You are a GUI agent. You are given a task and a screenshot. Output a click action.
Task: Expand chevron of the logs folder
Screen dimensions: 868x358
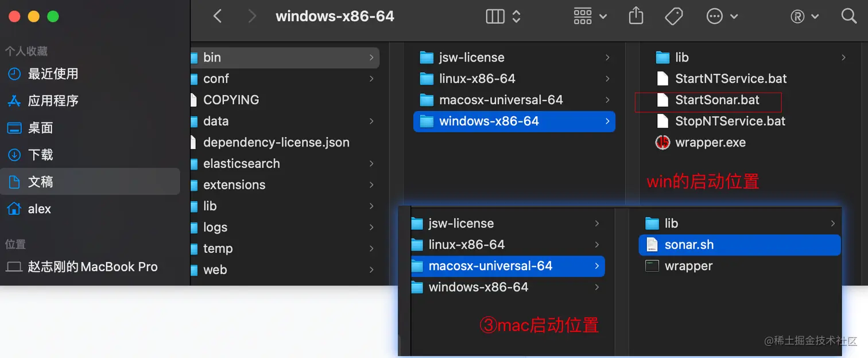pyautogui.click(x=371, y=228)
